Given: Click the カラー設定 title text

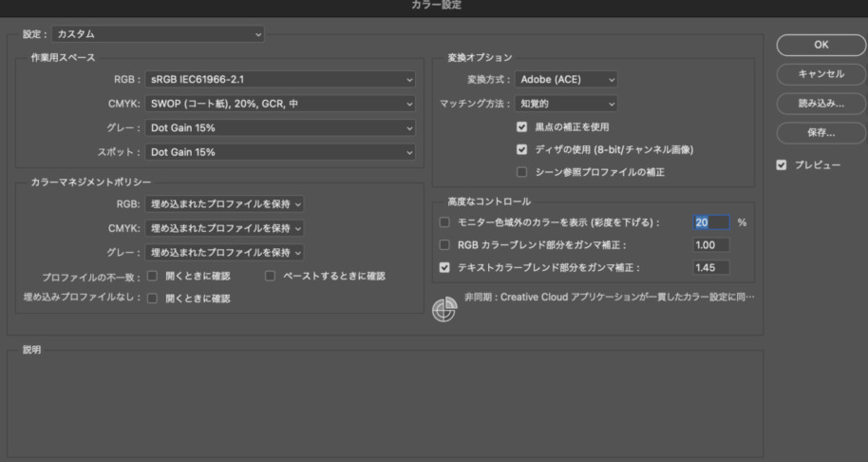Looking at the screenshot, I should point(436,5).
